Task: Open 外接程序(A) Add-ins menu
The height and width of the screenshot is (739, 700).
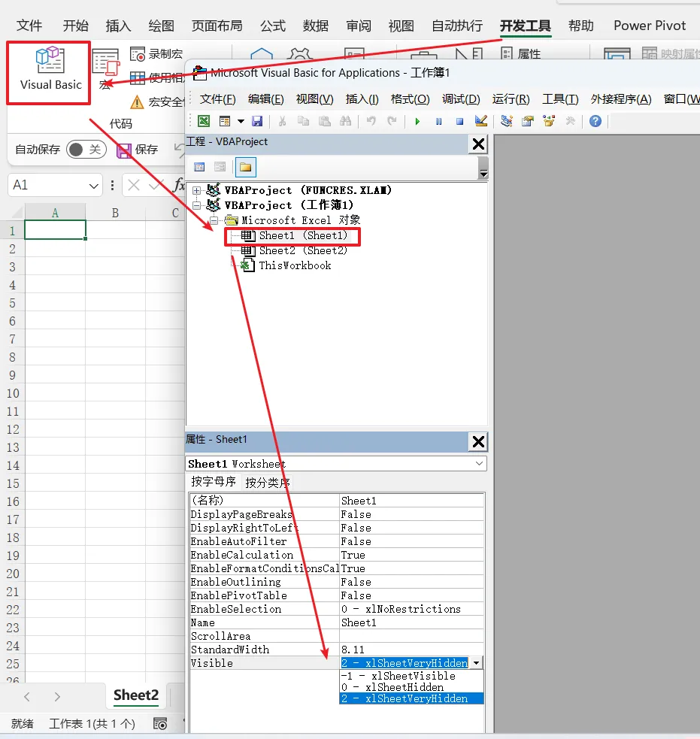Action: (621, 99)
